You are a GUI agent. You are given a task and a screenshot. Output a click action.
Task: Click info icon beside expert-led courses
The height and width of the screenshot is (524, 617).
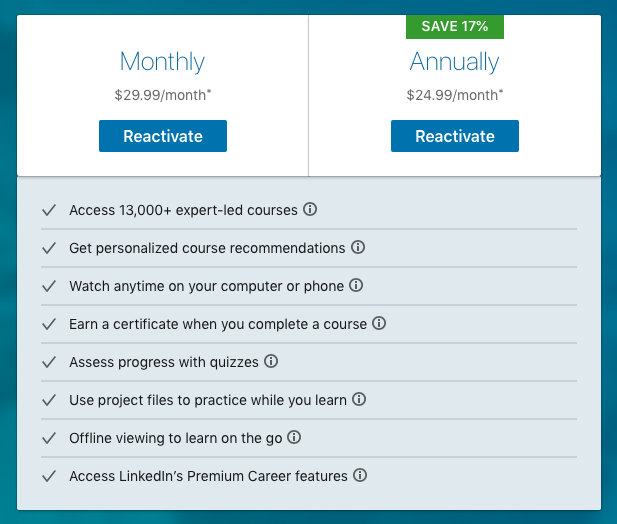pyautogui.click(x=311, y=210)
